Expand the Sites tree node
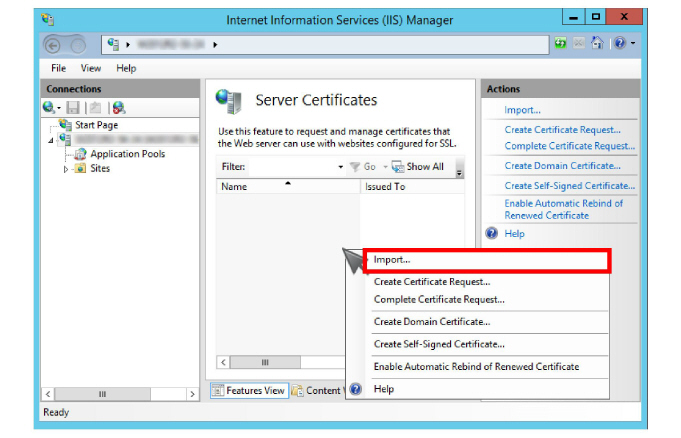Image resolution: width=681 pixels, height=438 pixels. [x=66, y=169]
